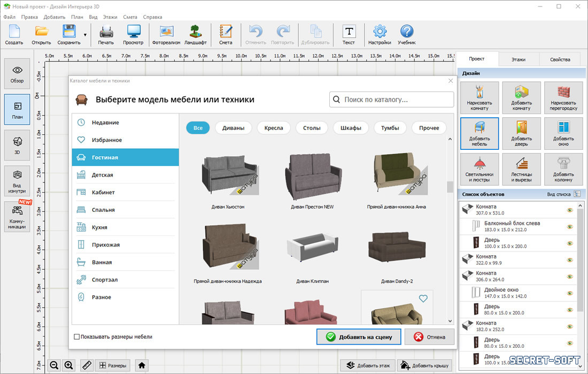This screenshot has width=588, height=374.
Task: Print the plan using Печать
Action: pos(106,35)
